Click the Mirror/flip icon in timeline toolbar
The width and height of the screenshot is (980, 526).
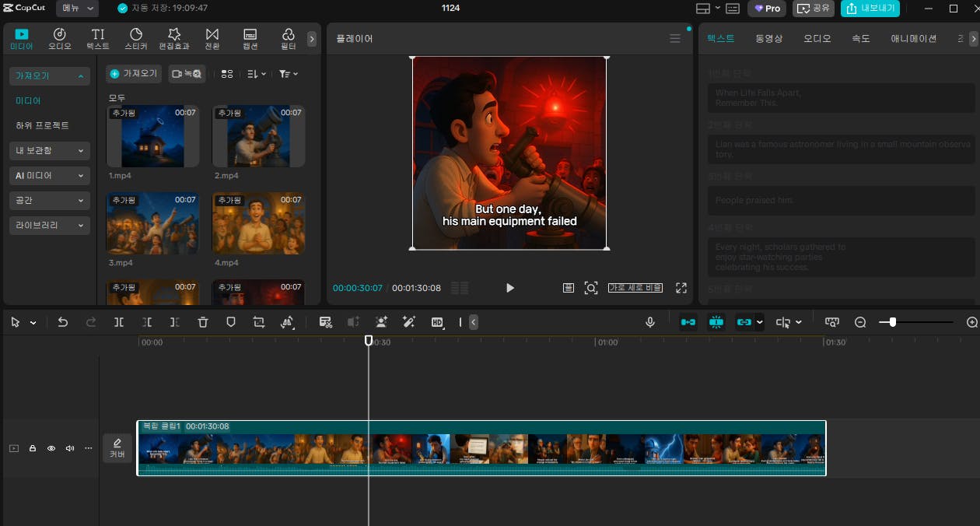tap(288, 321)
